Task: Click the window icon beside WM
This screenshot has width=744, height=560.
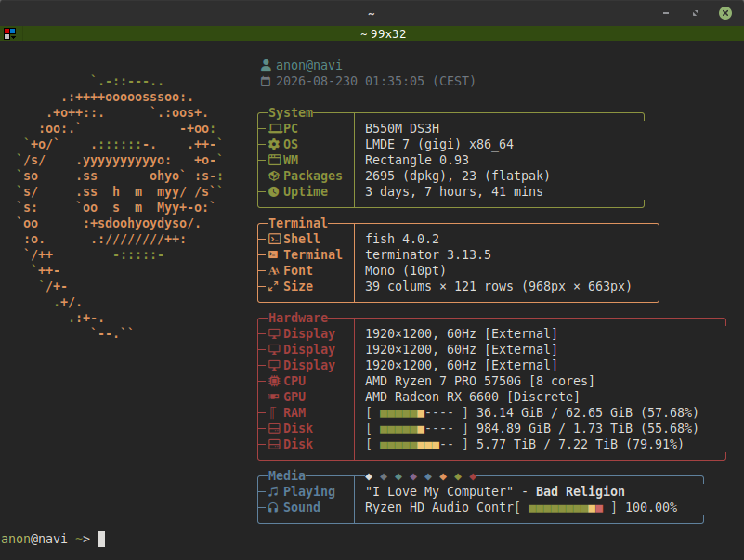Action: (275, 160)
